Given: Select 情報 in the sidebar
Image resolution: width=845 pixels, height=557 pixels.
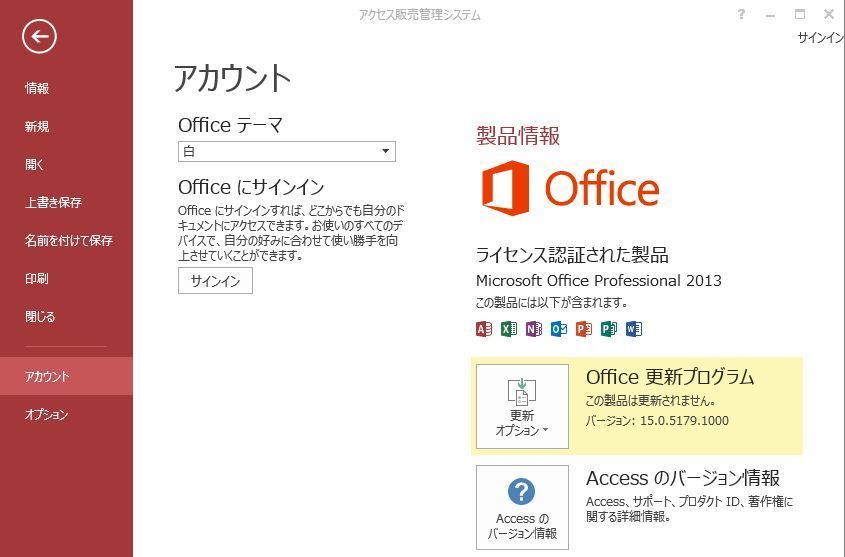Looking at the screenshot, I should point(37,88).
